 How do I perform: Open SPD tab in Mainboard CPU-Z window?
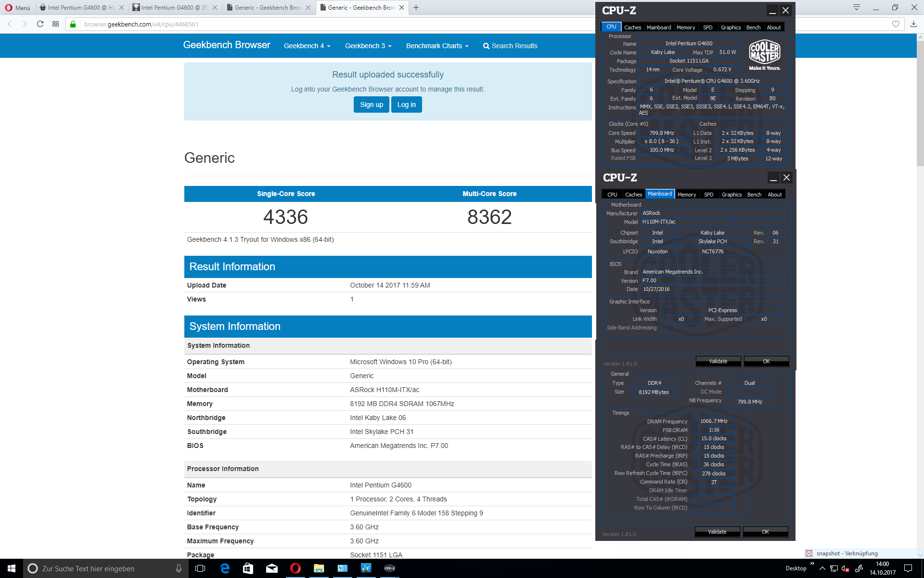coord(708,195)
